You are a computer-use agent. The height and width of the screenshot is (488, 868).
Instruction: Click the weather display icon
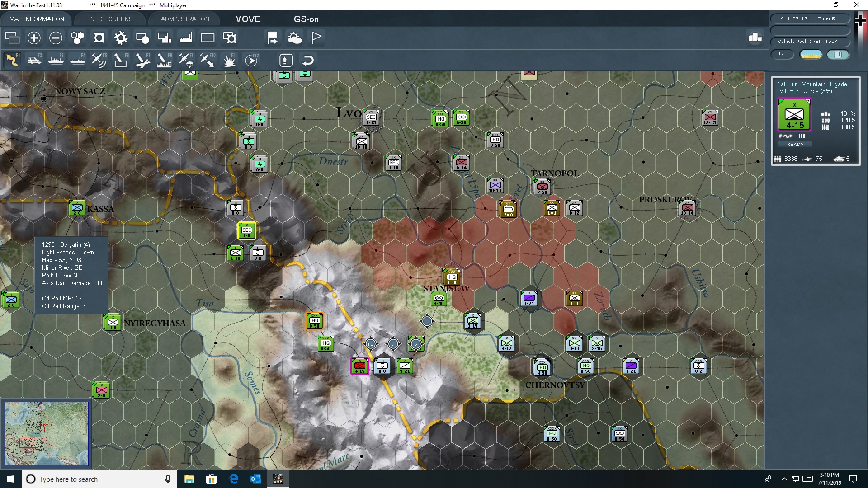coord(295,38)
